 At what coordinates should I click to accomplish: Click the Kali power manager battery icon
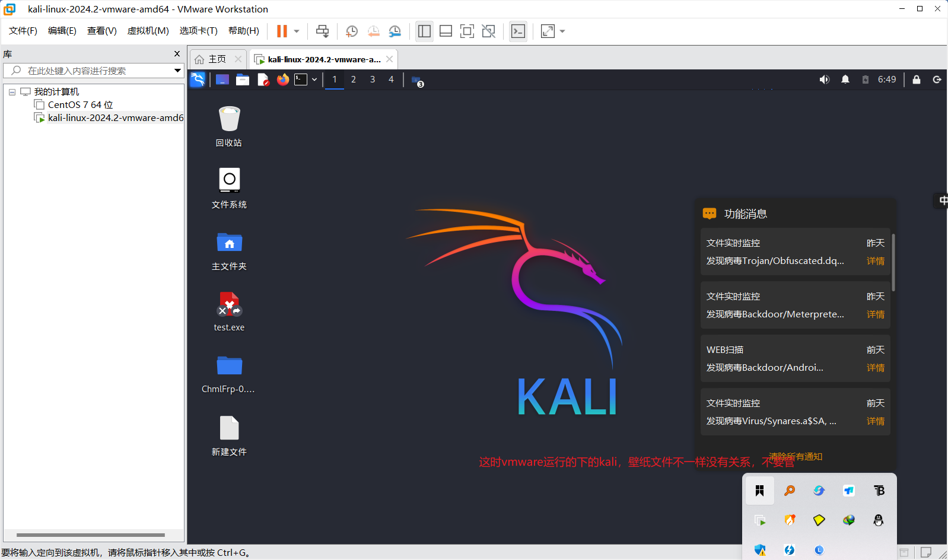tap(866, 79)
